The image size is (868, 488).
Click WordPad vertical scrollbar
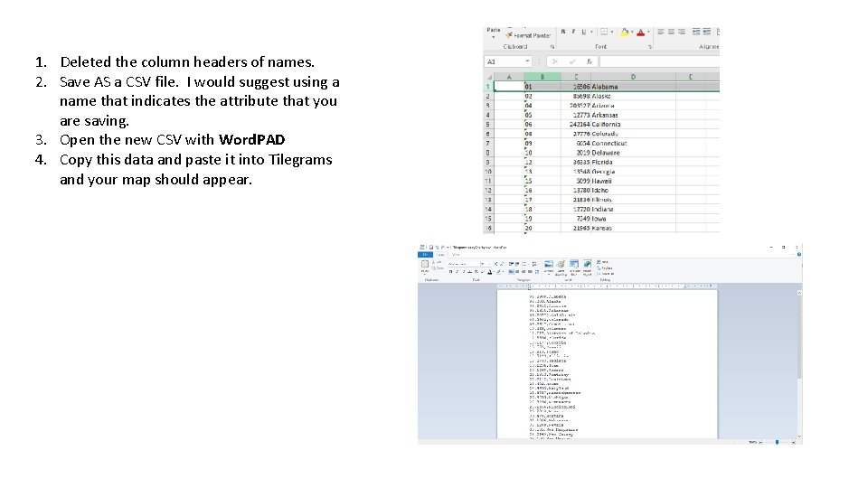(799, 363)
